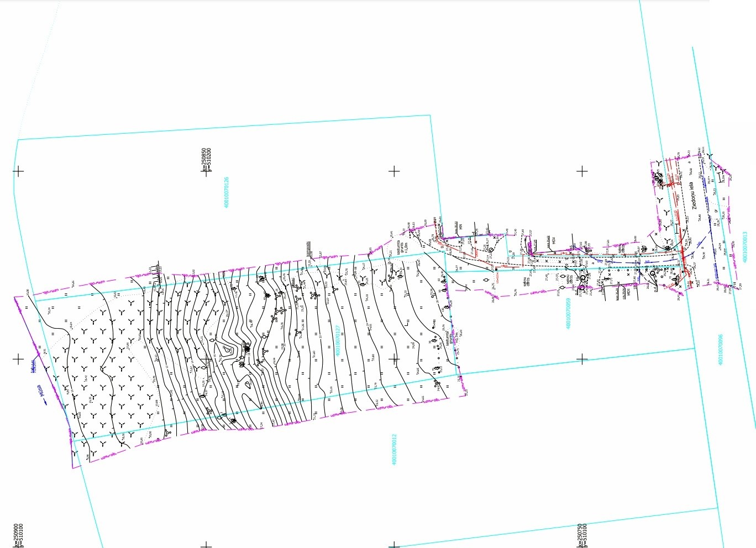Click the grid crosshair above the sabrumta grunts label
756x548 pixels.
pos(394,171)
